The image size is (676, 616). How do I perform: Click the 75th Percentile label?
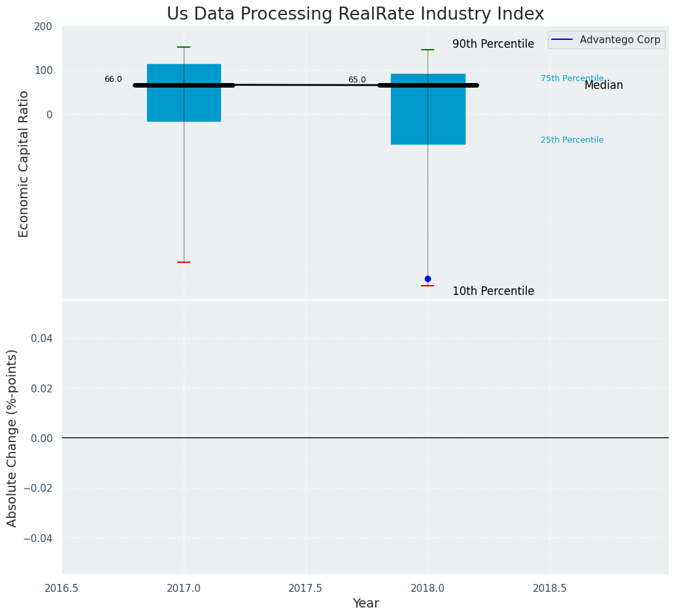click(x=571, y=78)
